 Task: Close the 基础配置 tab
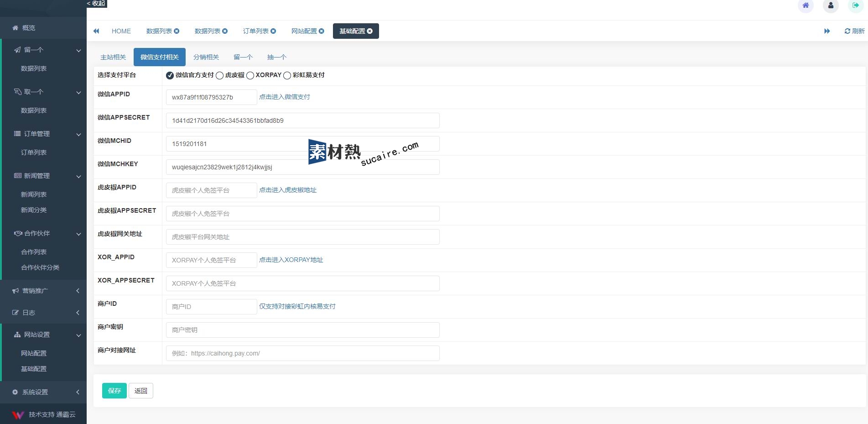tap(370, 31)
